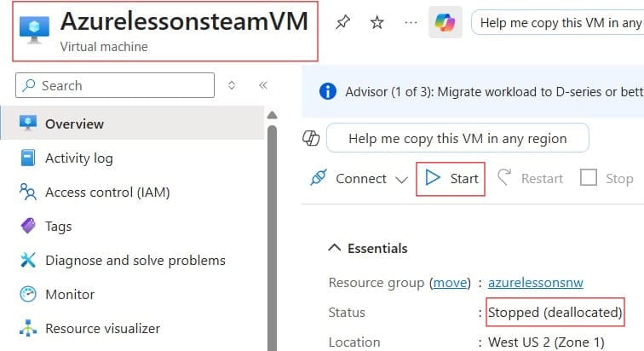644x351 pixels.
Task: Open the Connect dropdown chevron
Action: click(401, 180)
